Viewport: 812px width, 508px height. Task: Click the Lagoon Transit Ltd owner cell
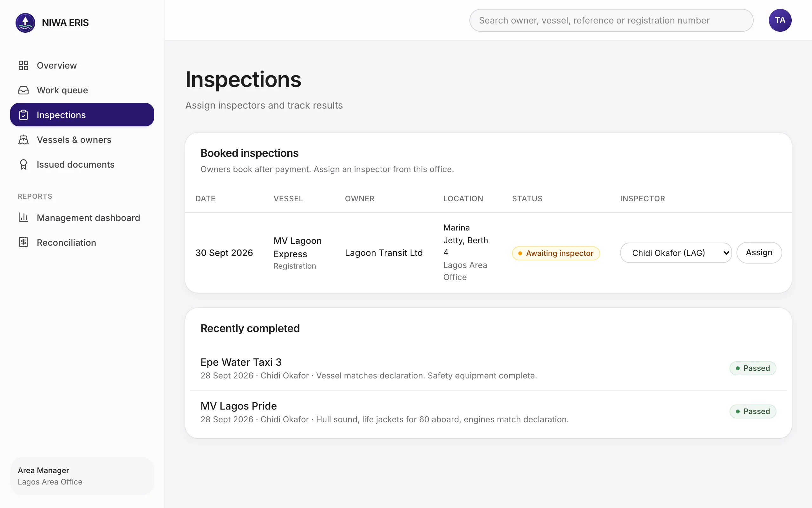click(383, 253)
